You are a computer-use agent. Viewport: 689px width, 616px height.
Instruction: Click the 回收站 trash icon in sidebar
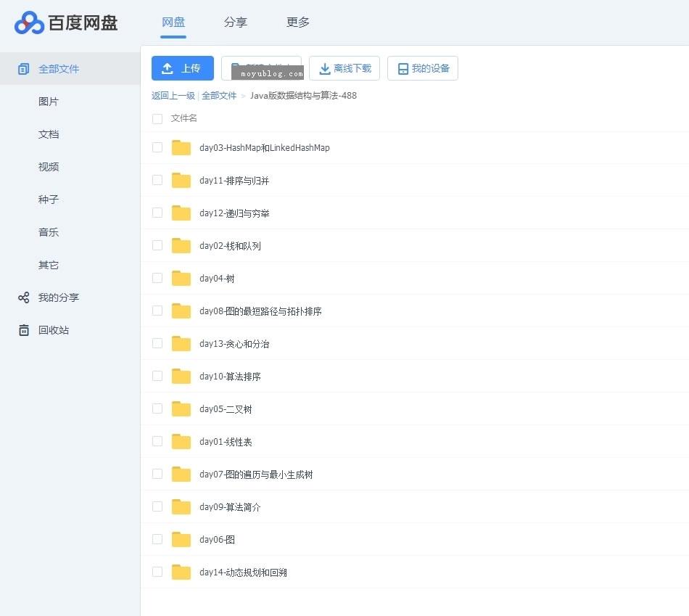[24, 330]
